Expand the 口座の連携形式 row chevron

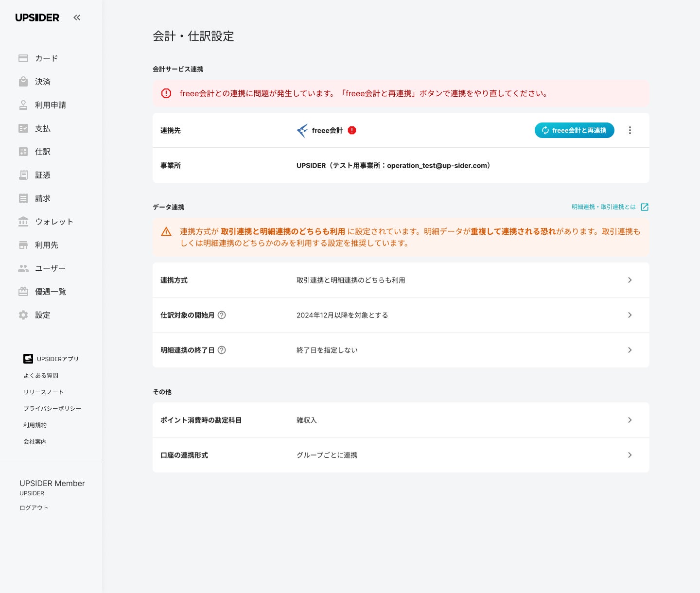(x=630, y=455)
